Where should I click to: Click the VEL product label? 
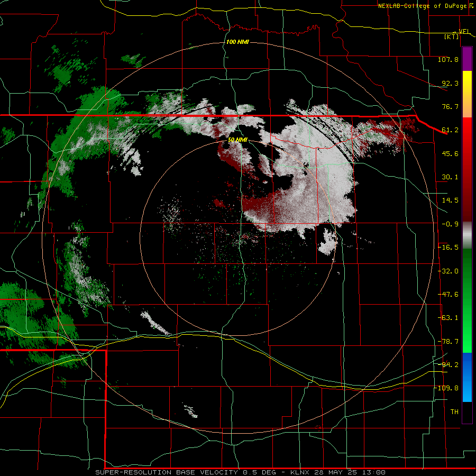point(464,31)
